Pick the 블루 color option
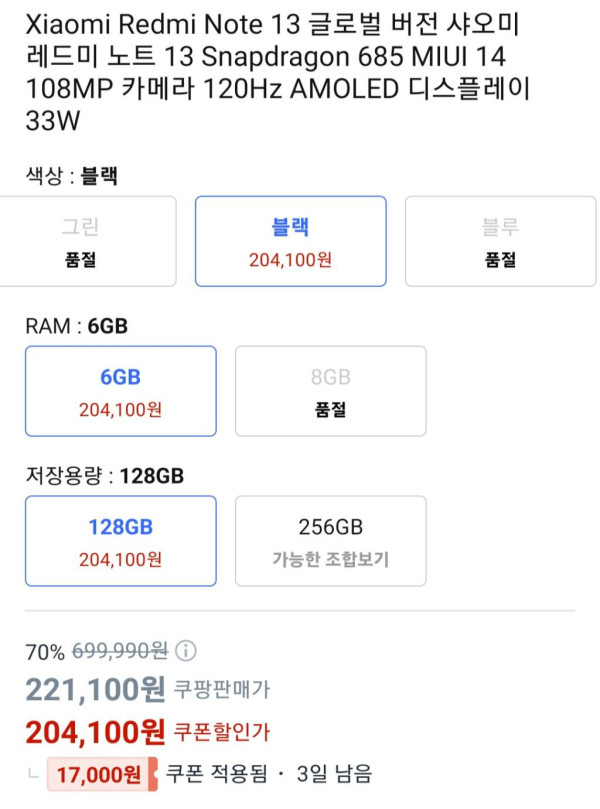 tap(500, 241)
